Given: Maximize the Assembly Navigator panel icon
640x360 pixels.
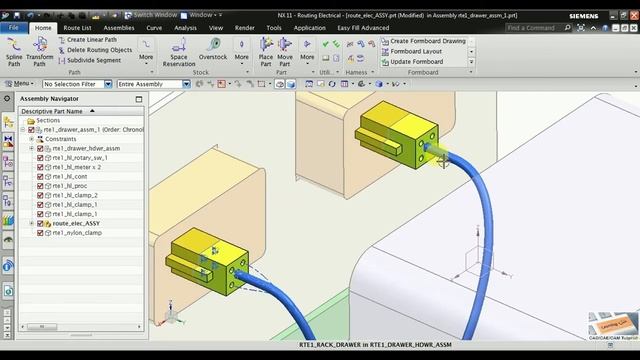Looking at the screenshot, I should tap(139, 99).
